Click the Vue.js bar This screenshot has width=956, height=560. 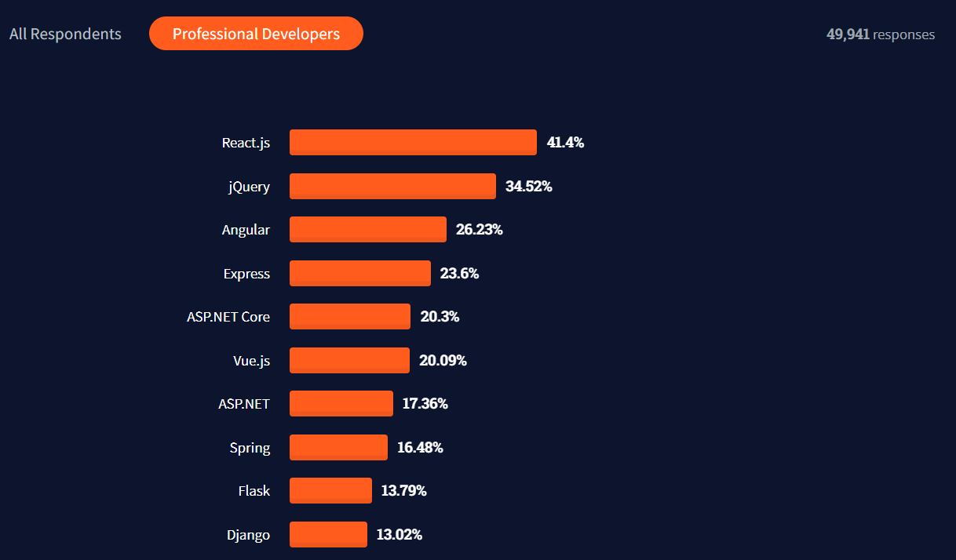(x=349, y=360)
